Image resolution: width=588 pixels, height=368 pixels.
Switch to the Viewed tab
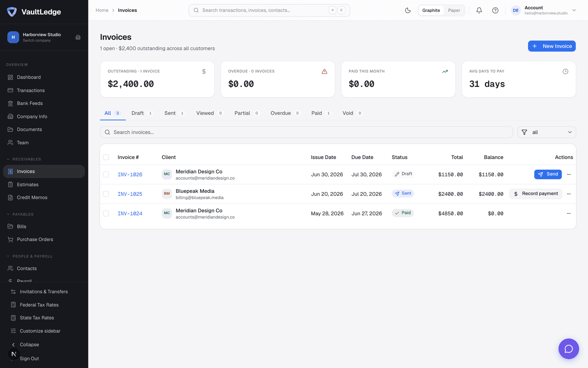pos(209,113)
